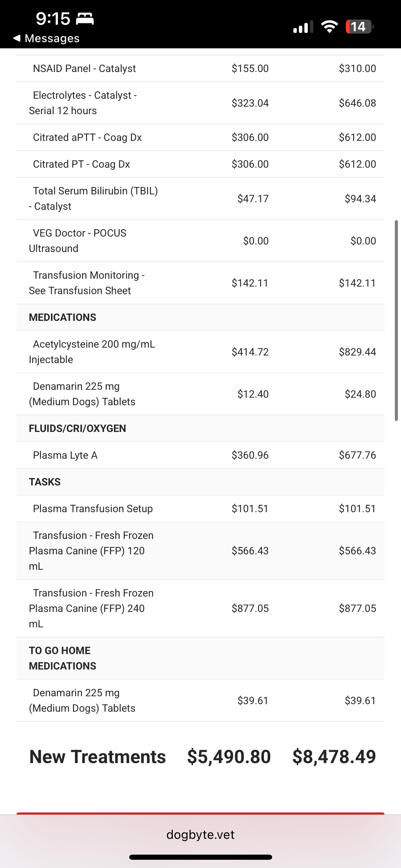Tap the home indicator bar

(200, 857)
